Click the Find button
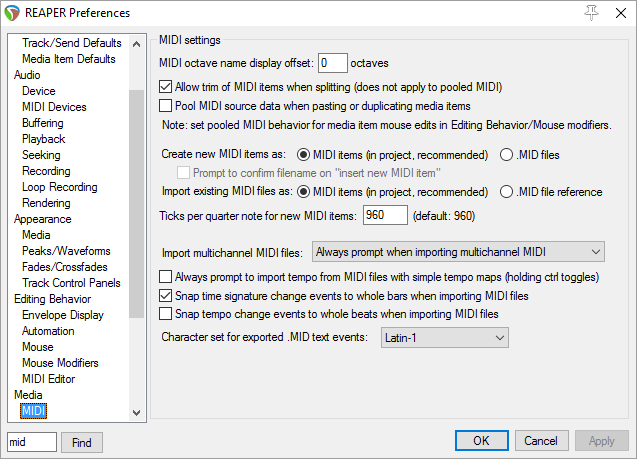The width and height of the screenshot is (637, 459). point(82,442)
